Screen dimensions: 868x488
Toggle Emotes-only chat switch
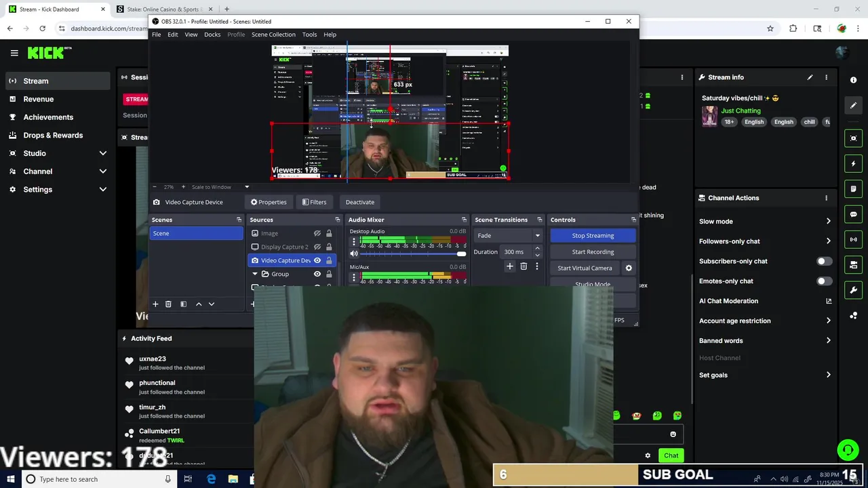pyautogui.click(x=824, y=281)
